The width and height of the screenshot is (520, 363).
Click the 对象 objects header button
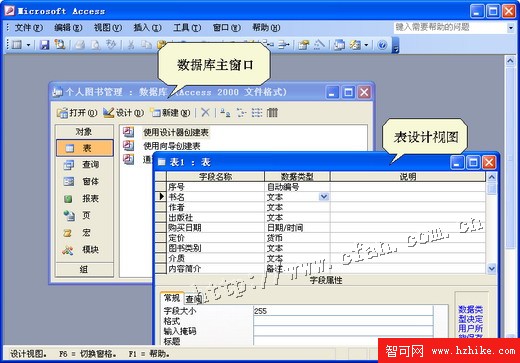click(84, 132)
